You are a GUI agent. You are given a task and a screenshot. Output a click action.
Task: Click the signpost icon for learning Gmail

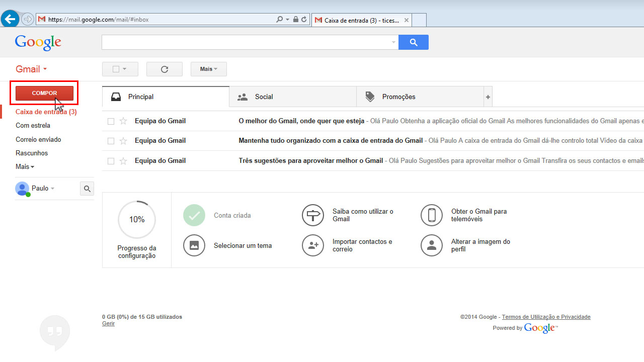[x=313, y=215]
